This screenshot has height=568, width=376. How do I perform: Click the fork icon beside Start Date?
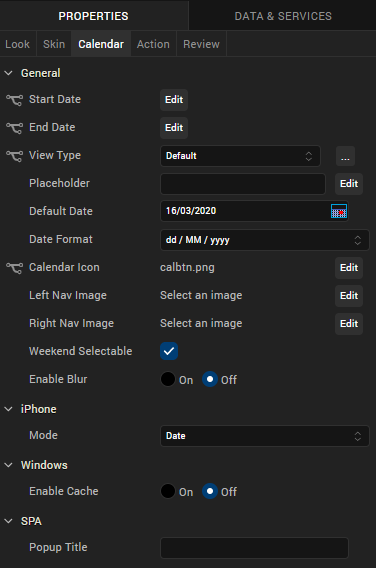(14, 100)
